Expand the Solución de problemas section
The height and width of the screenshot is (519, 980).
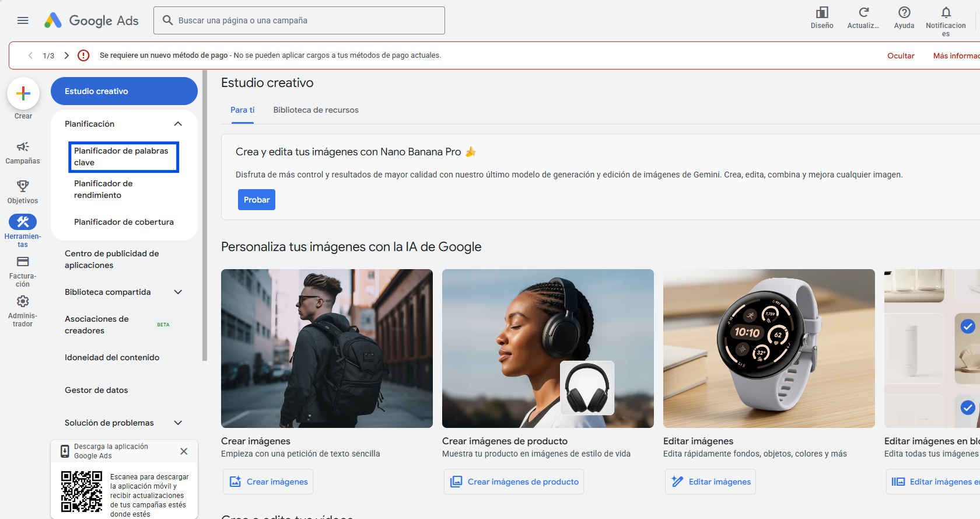(x=178, y=423)
